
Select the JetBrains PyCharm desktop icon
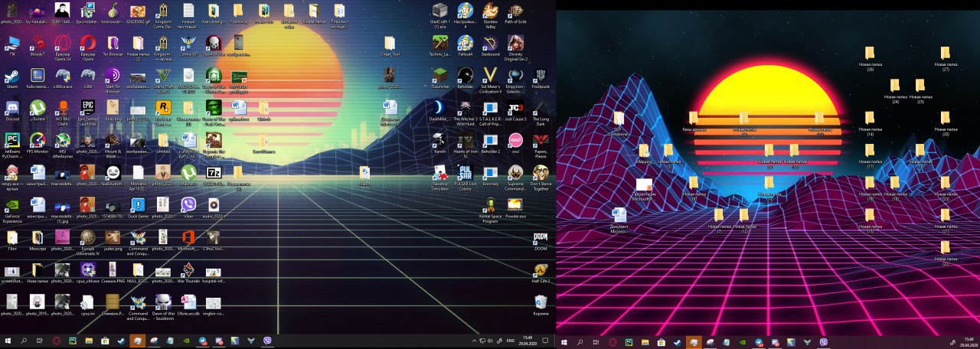[11, 144]
